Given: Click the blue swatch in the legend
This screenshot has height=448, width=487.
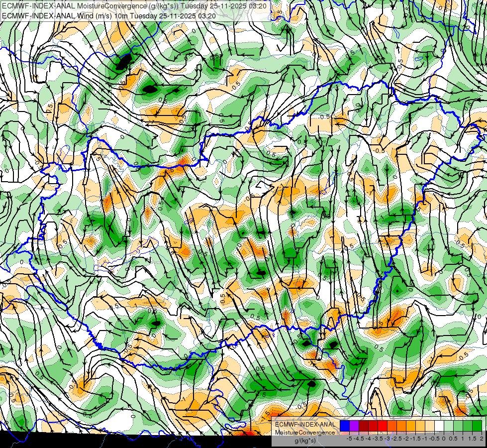Looking at the screenshot, I should [345, 426].
